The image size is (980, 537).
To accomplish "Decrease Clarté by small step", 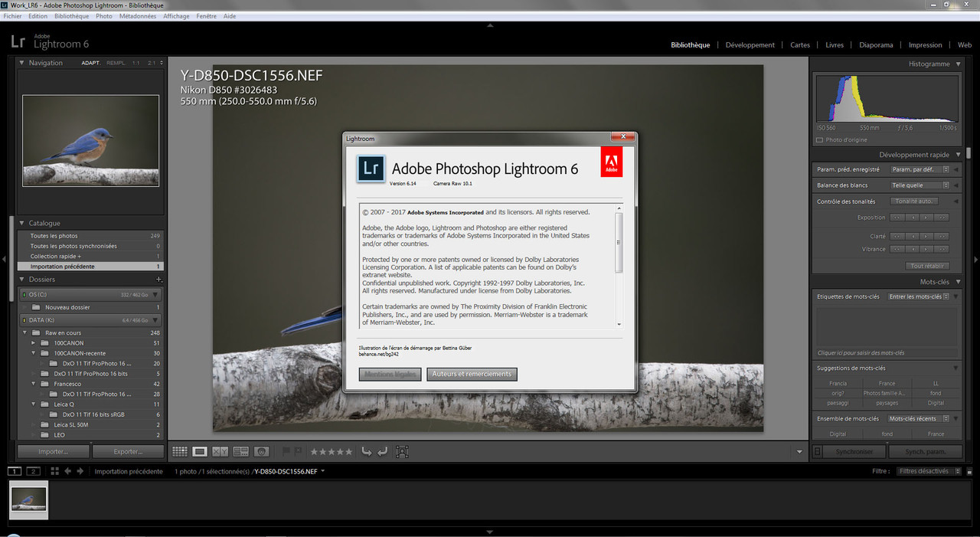I will [913, 237].
